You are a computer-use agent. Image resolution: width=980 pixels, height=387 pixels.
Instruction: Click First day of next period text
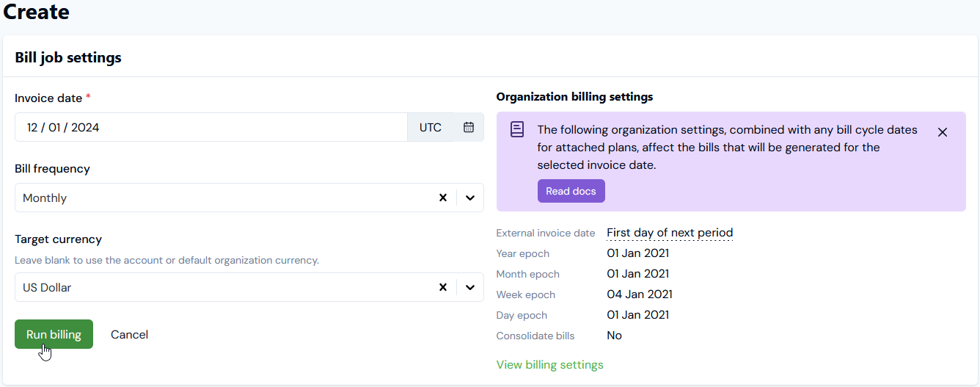[669, 233]
